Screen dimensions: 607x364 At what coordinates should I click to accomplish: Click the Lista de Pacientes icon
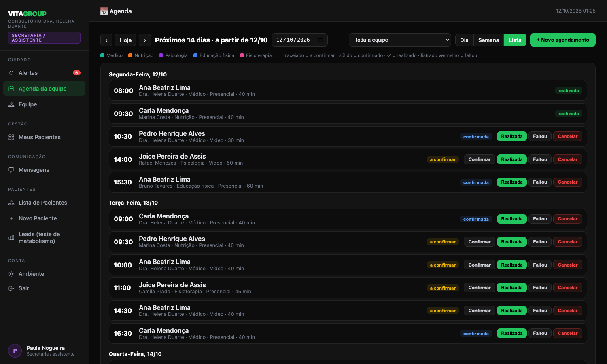pyautogui.click(x=11, y=203)
